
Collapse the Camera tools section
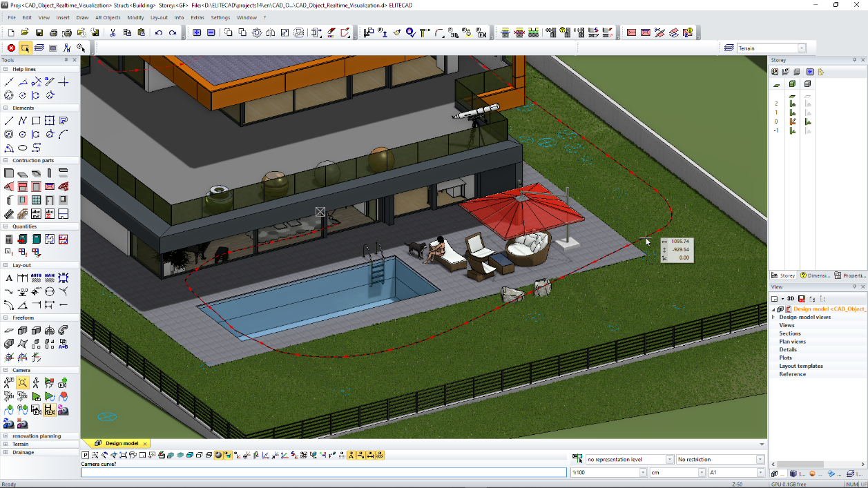click(6, 370)
